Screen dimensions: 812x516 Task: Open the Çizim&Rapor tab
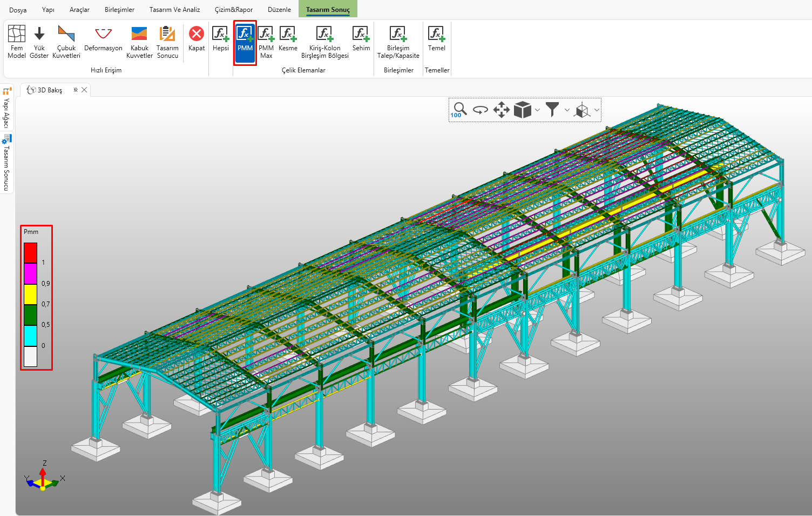[x=233, y=10]
